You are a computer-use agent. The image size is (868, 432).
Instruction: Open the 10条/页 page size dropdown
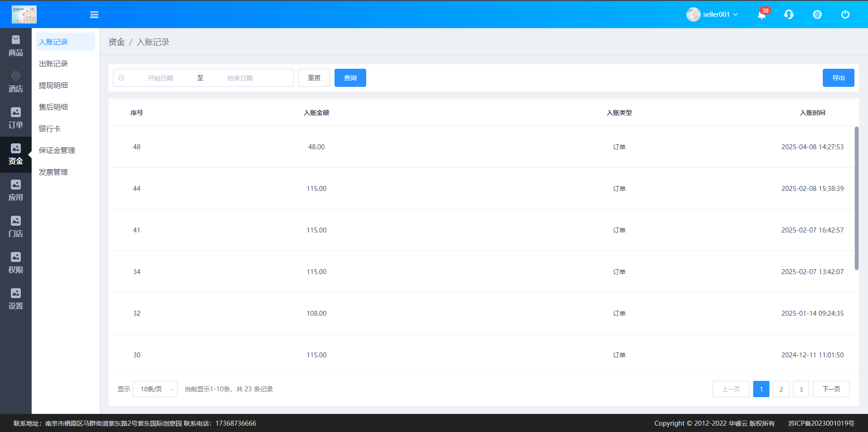[155, 389]
